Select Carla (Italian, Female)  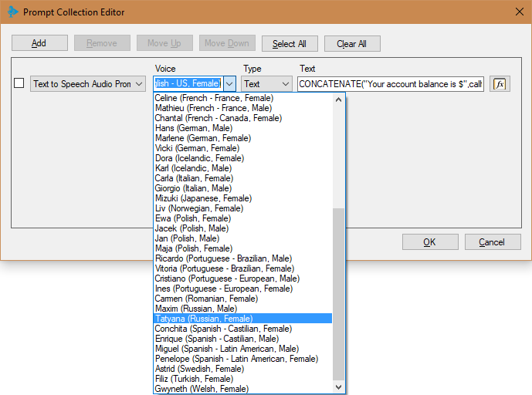pyautogui.click(x=243, y=178)
